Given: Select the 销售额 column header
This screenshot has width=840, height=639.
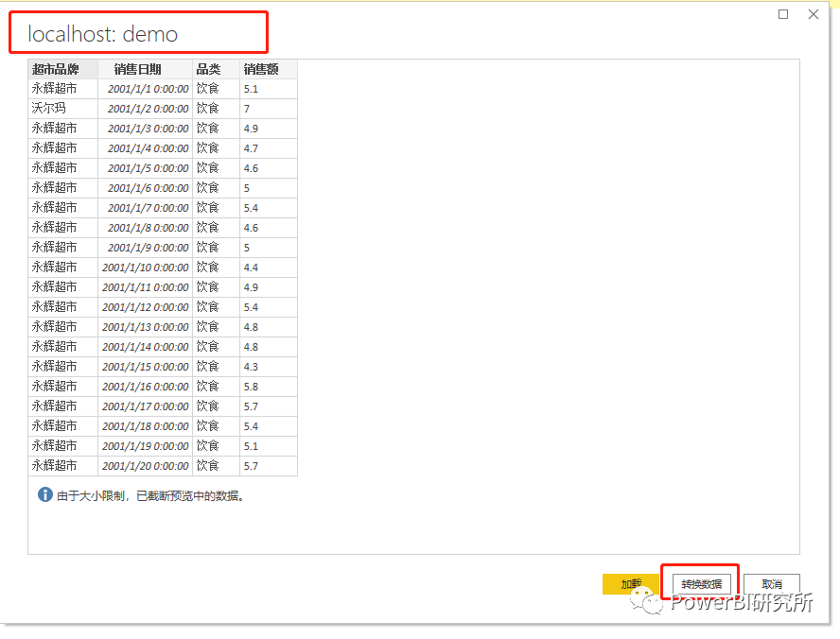Looking at the screenshot, I should click(269, 69).
